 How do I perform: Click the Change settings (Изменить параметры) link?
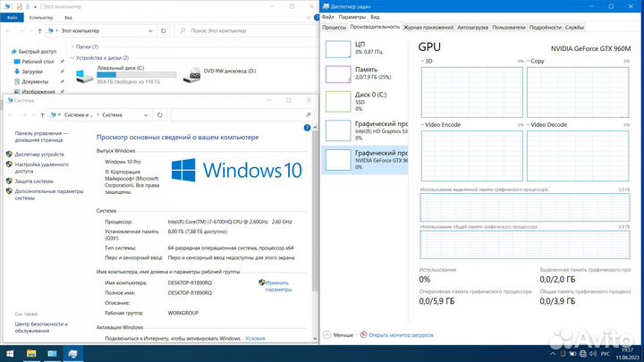tap(278, 285)
